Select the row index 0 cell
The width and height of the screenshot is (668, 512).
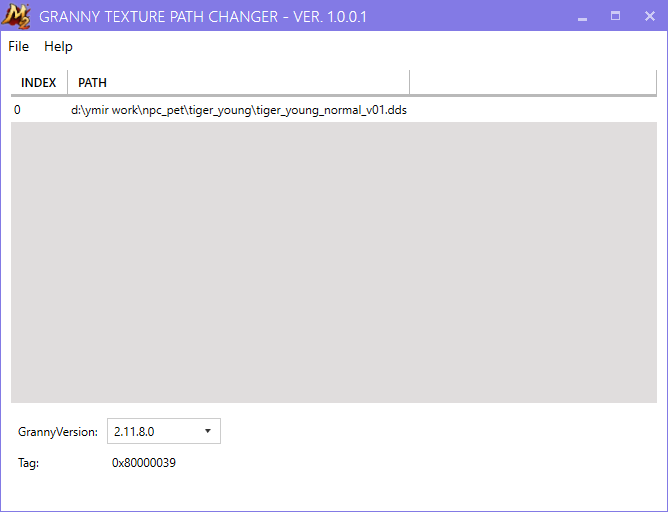18,110
